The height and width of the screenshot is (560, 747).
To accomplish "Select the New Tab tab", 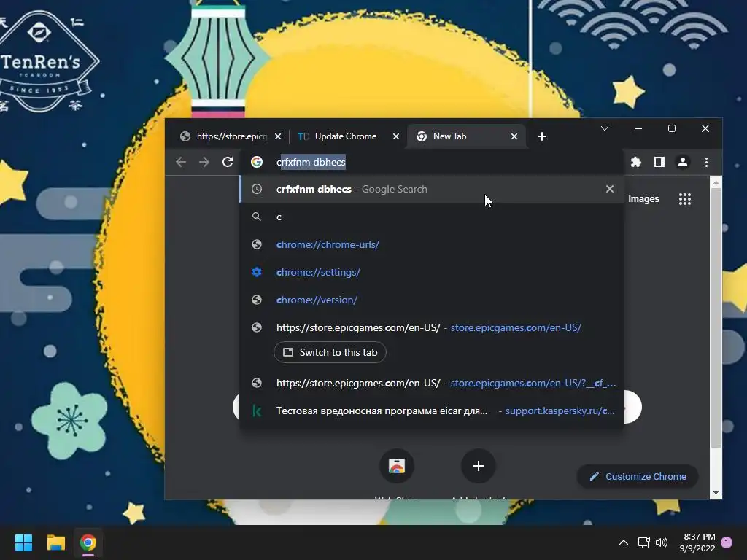I will pos(467,136).
